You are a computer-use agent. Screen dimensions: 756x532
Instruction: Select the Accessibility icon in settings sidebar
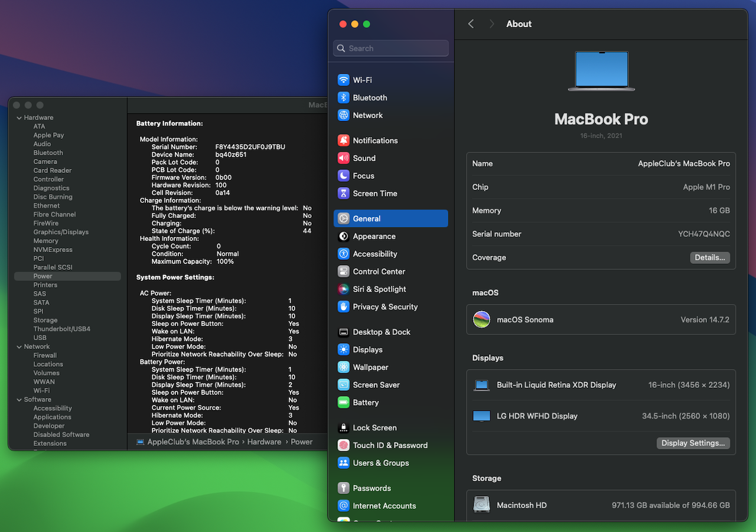coord(343,254)
